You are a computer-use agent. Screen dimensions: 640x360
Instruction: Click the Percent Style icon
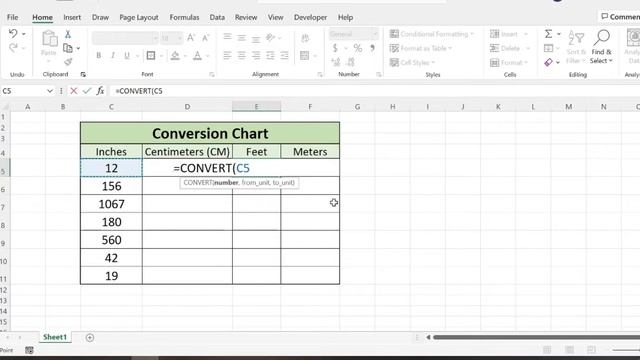[x=358, y=48]
